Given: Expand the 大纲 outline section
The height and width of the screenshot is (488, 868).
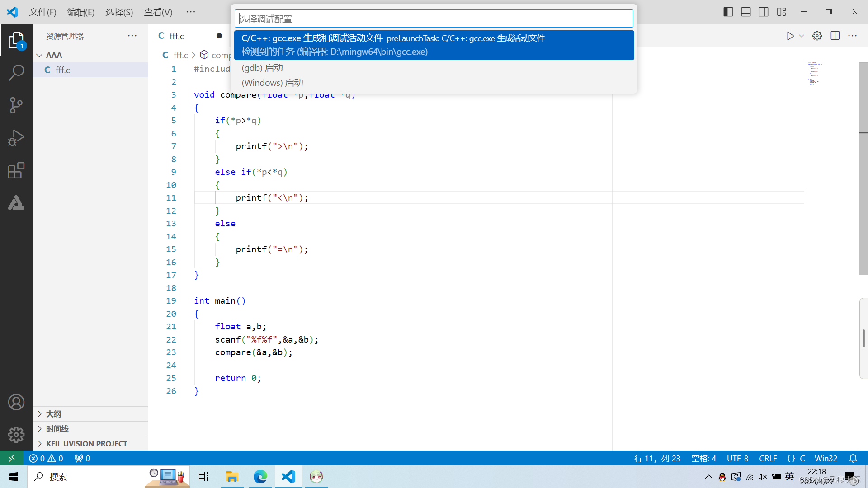Looking at the screenshot, I should (x=53, y=414).
